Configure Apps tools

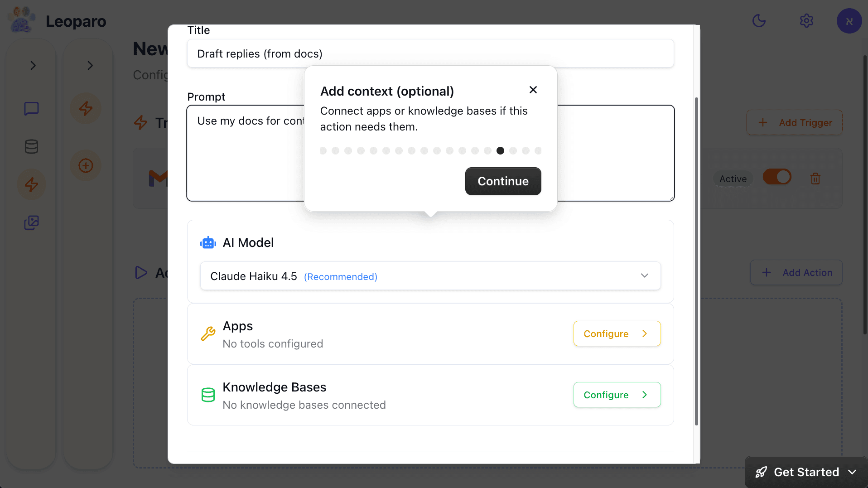click(617, 333)
